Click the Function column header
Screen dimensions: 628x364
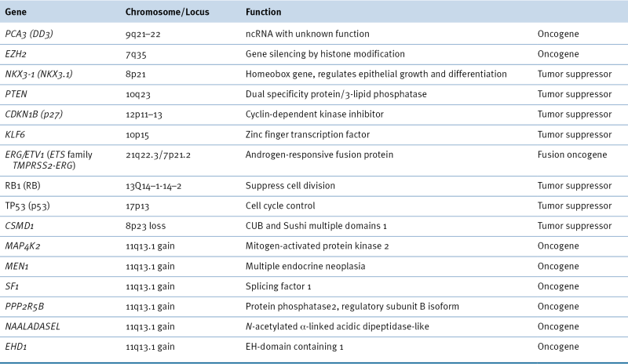264,13
